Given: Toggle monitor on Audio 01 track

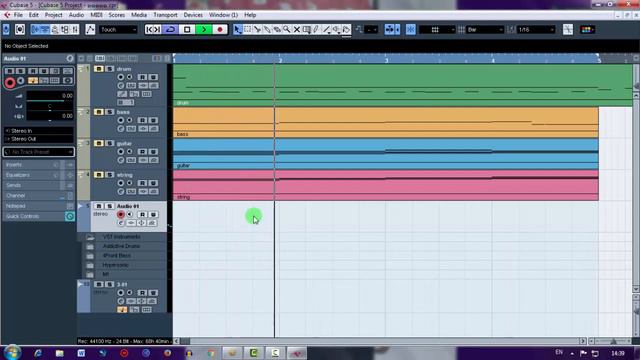Looking at the screenshot, I should click(130, 214).
